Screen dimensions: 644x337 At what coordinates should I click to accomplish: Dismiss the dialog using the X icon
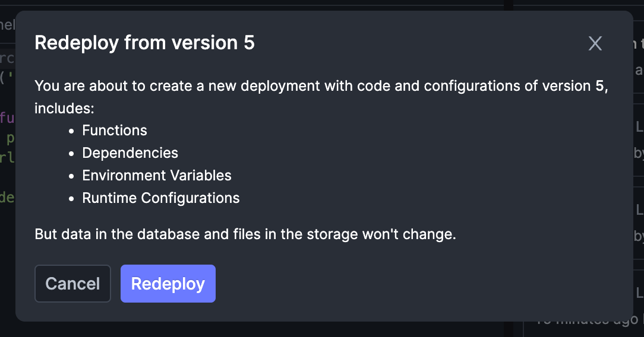tap(595, 43)
